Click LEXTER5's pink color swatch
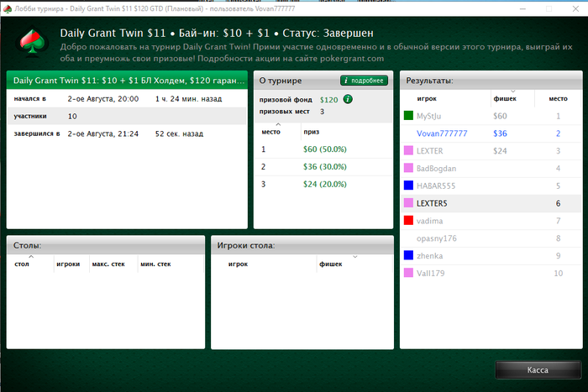Image resolution: width=588 pixels, height=392 pixels. click(x=408, y=203)
